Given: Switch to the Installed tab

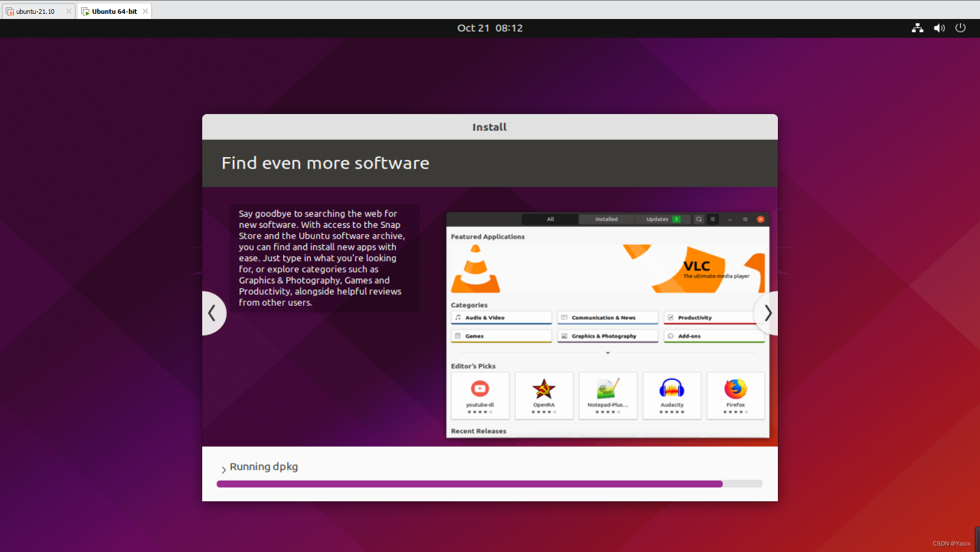Looking at the screenshot, I should tap(606, 219).
